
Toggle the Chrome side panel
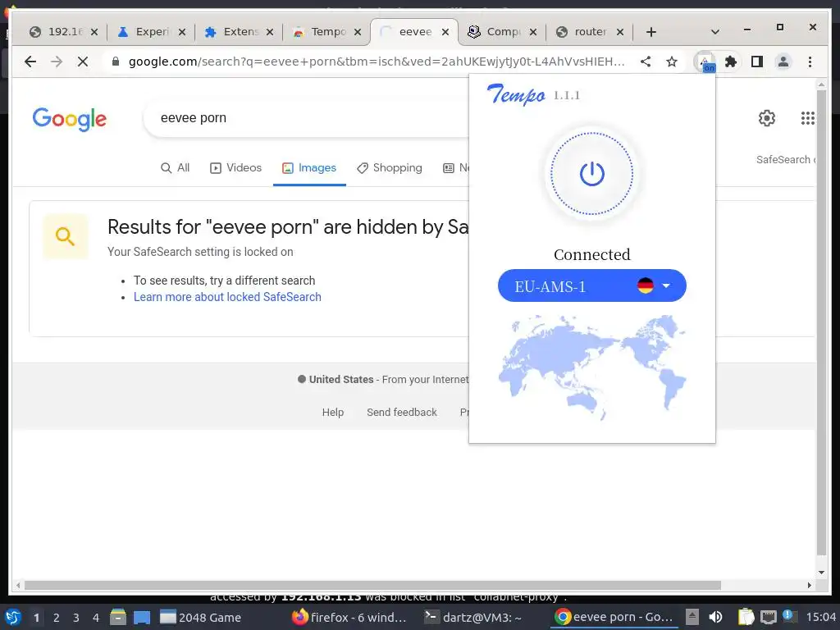757,62
